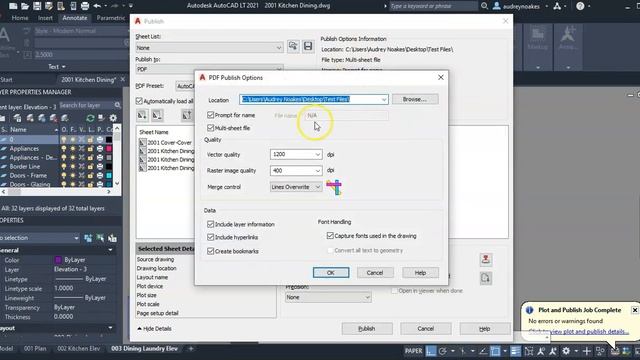Image resolution: width=640 pixels, height=360 pixels.
Task: Click the Undo arrow icon
Action: pyautogui.click(x=97, y=6)
